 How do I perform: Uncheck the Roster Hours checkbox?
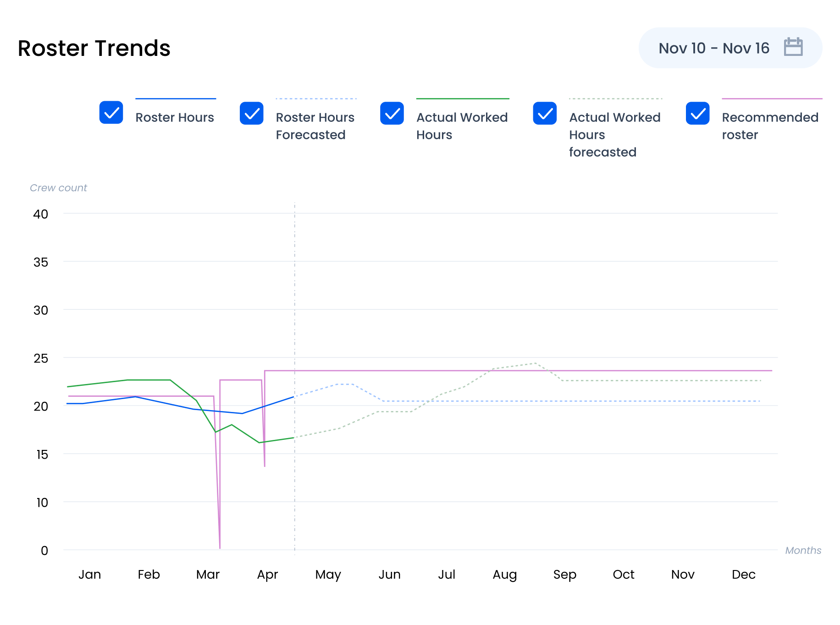point(111,113)
